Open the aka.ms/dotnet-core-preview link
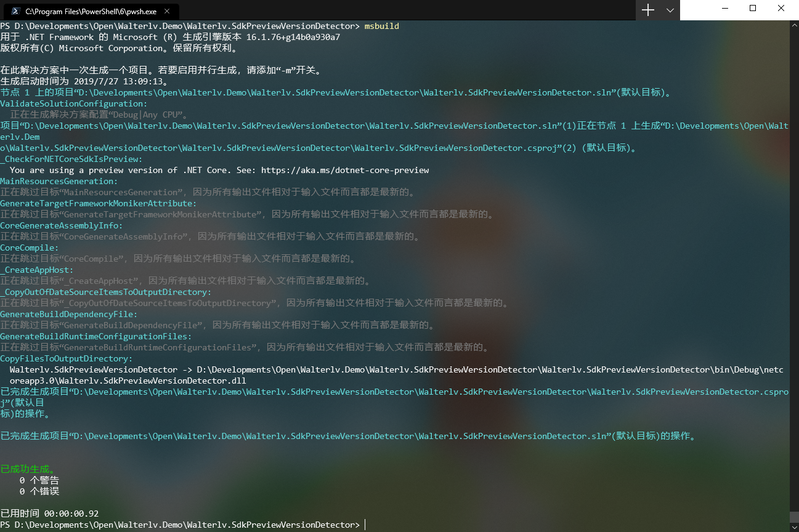799x532 pixels. [345, 170]
